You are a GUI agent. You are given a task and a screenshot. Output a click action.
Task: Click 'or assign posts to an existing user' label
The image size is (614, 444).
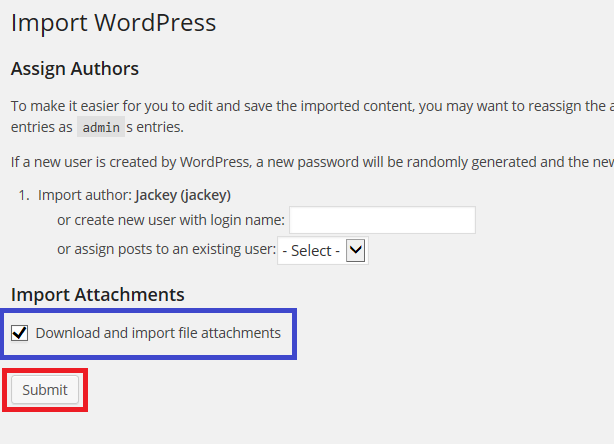[166, 249]
